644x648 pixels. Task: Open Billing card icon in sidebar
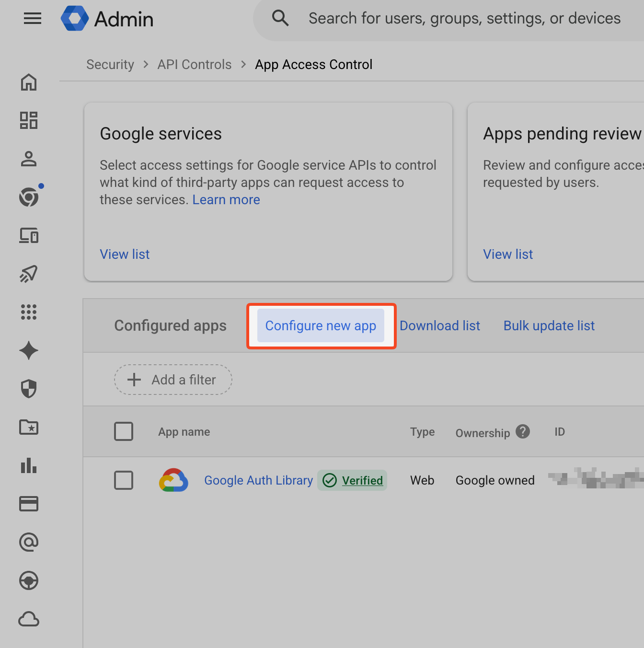coord(29,504)
